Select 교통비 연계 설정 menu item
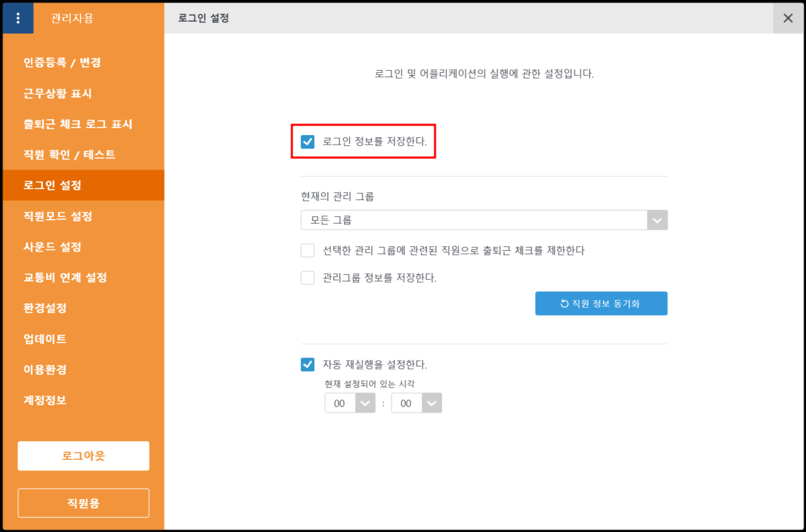The height and width of the screenshot is (532, 806). pyautogui.click(x=65, y=278)
